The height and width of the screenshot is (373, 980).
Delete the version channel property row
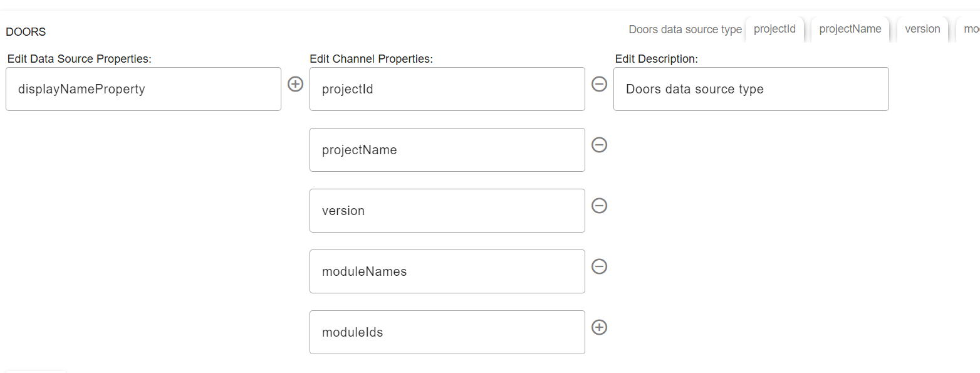click(x=600, y=206)
